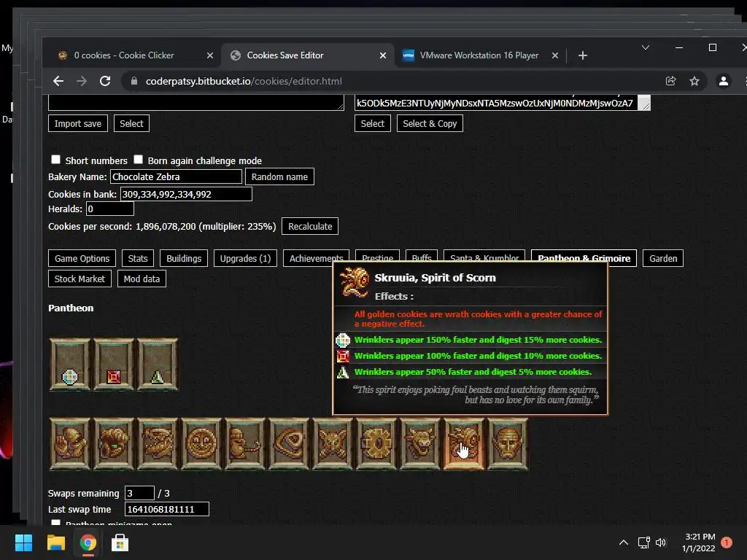
Task: Open the Buildings section
Action: [x=184, y=258]
